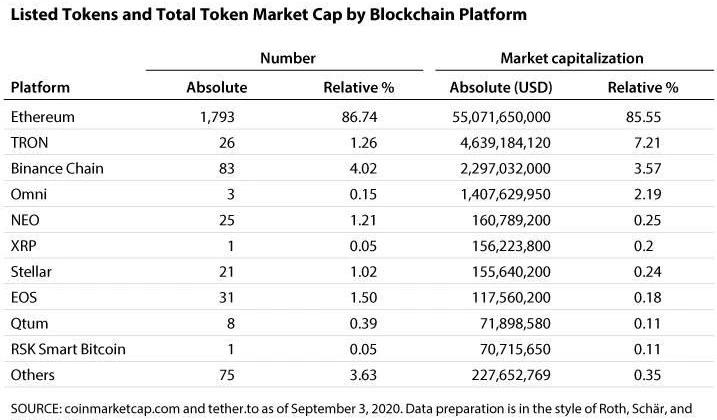The image size is (717, 420).
Task: Select the Platform column header
Action: click(x=40, y=87)
